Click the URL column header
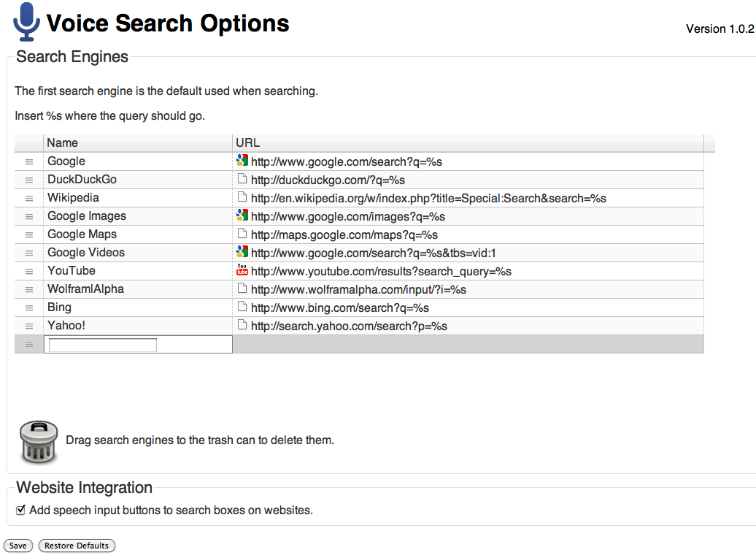The height and width of the screenshot is (558, 756). coord(247,142)
